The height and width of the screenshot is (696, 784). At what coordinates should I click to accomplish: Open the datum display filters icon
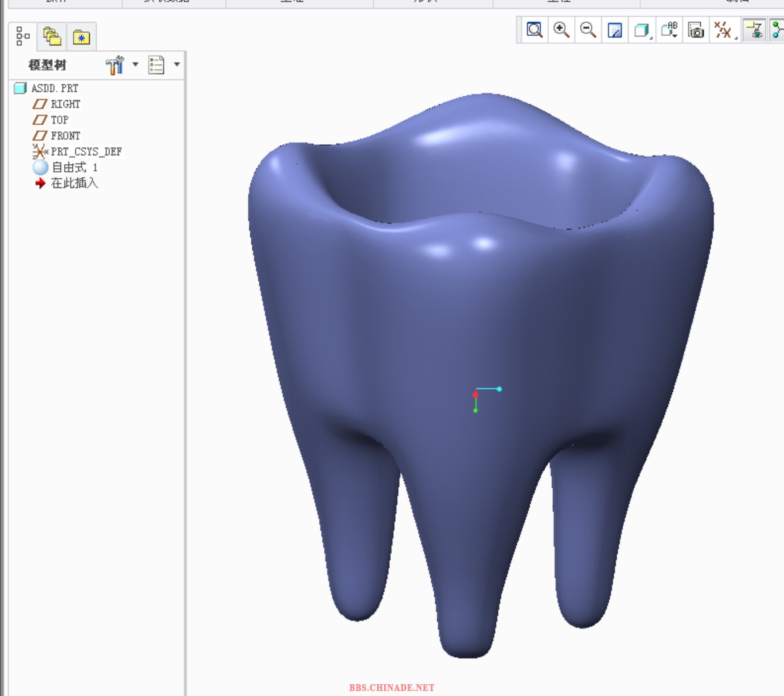pyautogui.click(x=723, y=30)
